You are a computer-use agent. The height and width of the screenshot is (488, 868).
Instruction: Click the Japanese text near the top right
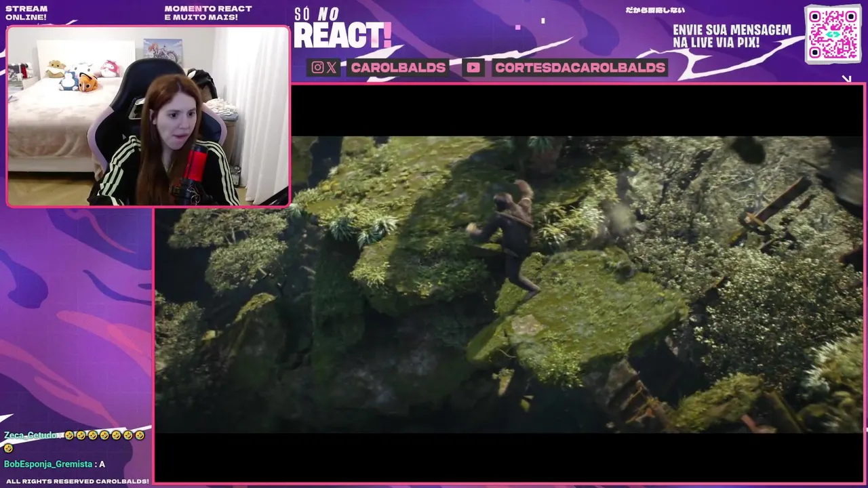coord(654,10)
